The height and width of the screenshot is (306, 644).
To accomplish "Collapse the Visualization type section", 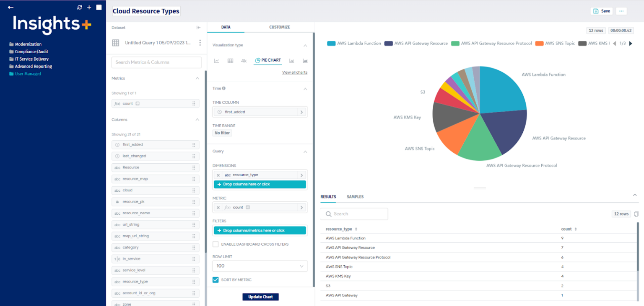I will click(x=305, y=45).
